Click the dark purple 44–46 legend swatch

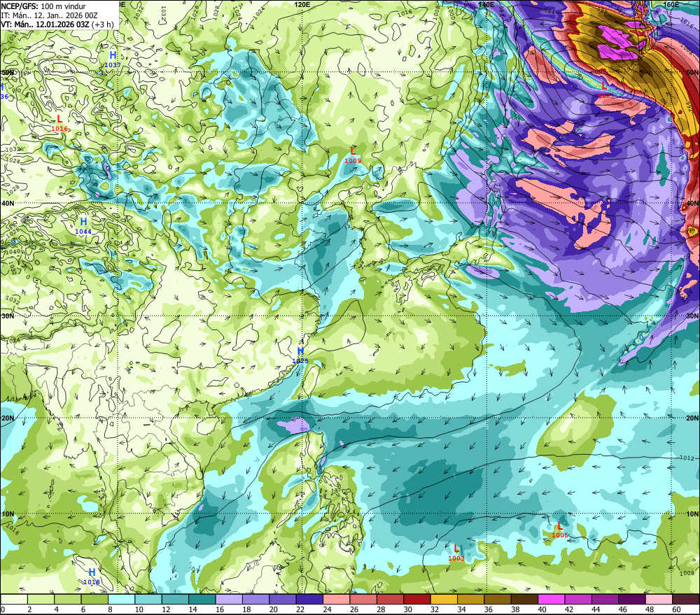pos(605,599)
